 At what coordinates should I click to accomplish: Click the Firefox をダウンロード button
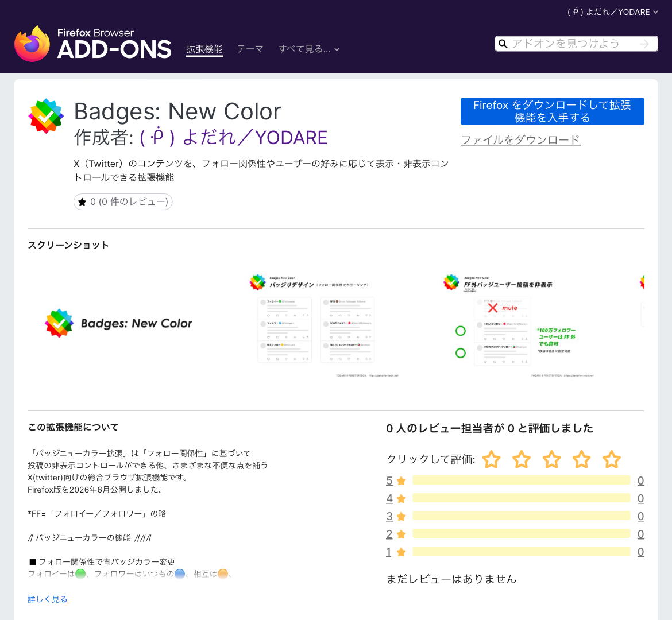(x=552, y=111)
